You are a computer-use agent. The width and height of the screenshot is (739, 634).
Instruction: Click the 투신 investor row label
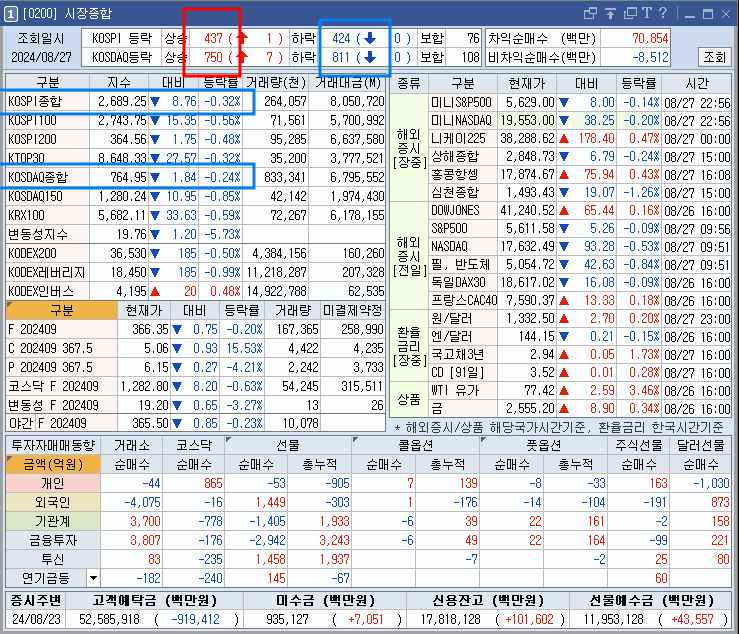[x=53, y=559]
